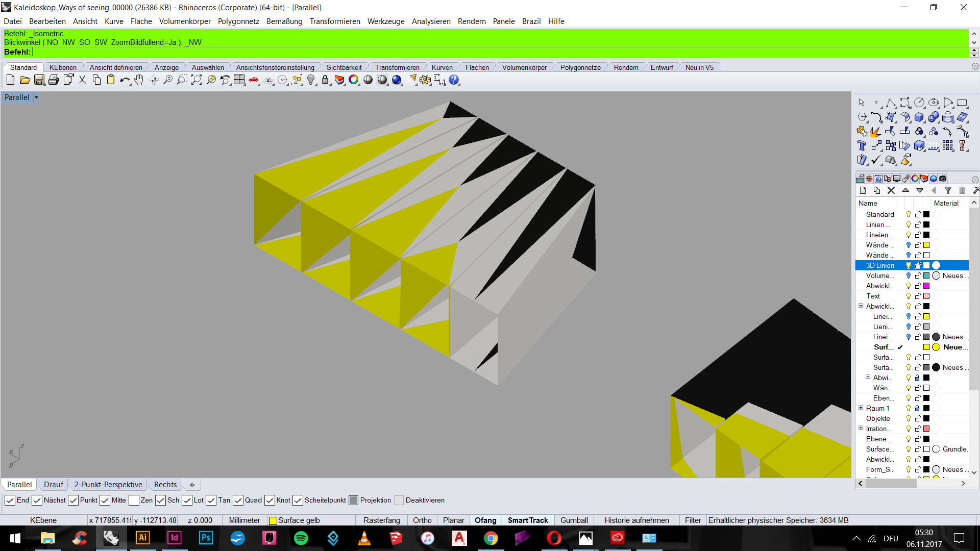Toggle Ortho mode in status bar
This screenshot has height=551, width=980.
click(422, 520)
